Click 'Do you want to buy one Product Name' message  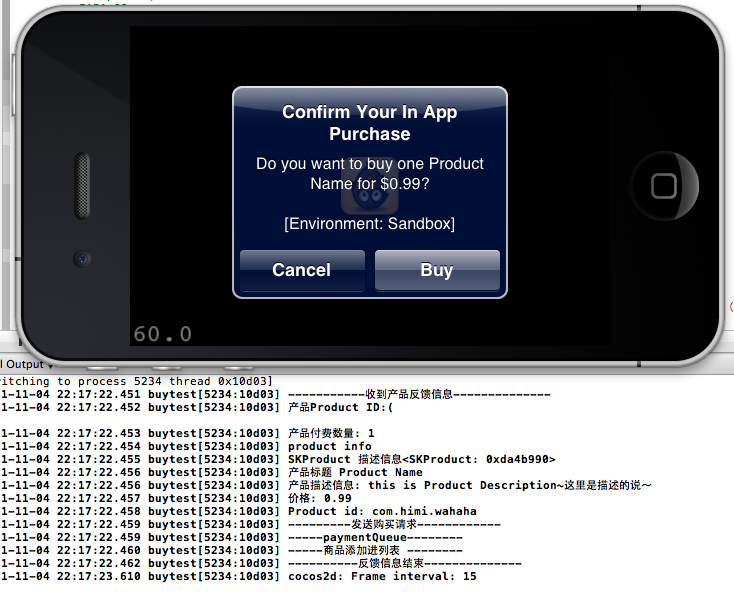(370, 173)
